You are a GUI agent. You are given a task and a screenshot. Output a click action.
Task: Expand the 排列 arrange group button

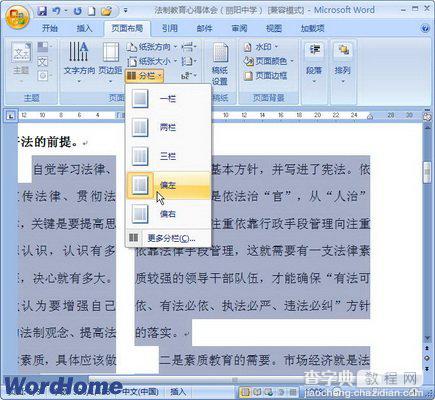343,63
